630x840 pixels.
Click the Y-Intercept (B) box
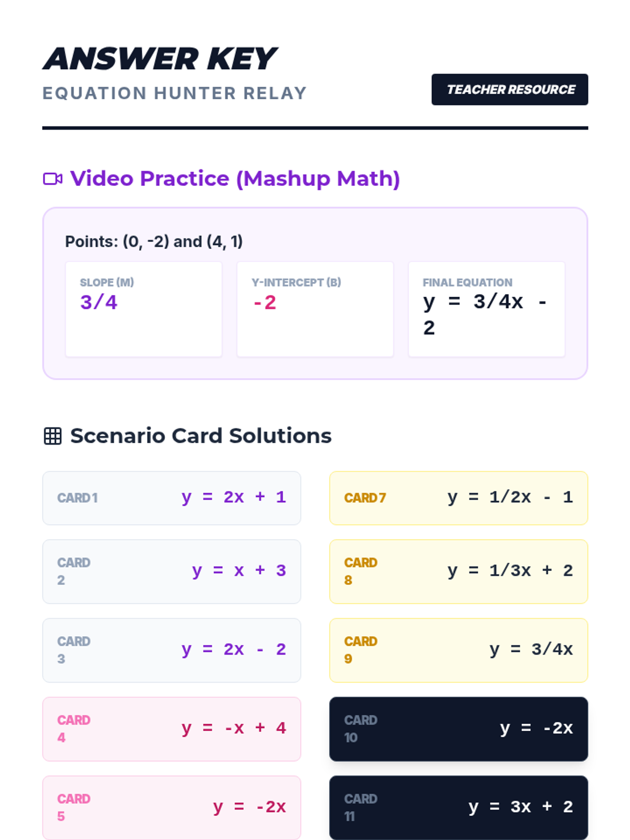(315, 309)
